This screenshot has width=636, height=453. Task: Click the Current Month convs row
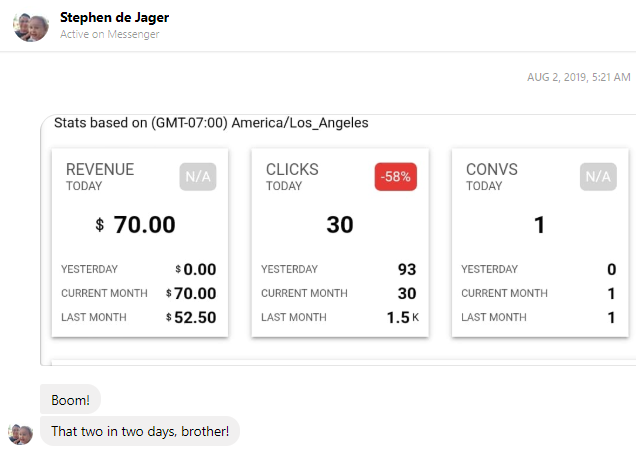coord(539,293)
